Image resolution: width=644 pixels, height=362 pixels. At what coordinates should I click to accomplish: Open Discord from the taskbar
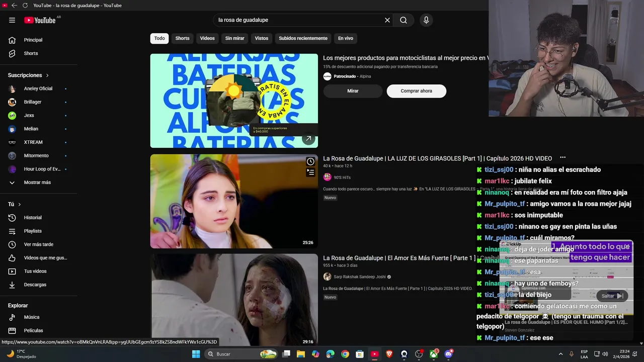(x=448, y=354)
